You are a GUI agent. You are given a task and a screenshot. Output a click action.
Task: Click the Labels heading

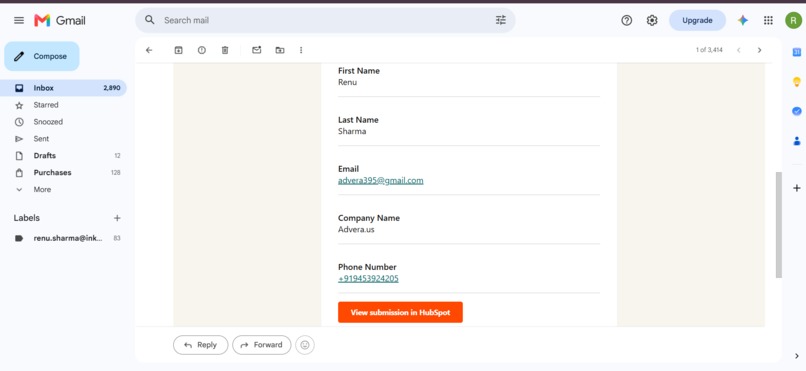pyautogui.click(x=27, y=218)
